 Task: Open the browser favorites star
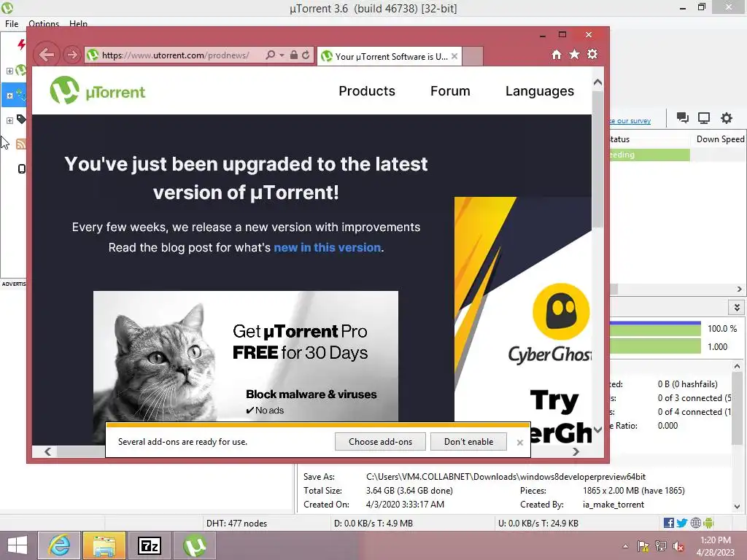pyautogui.click(x=575, y=54)
